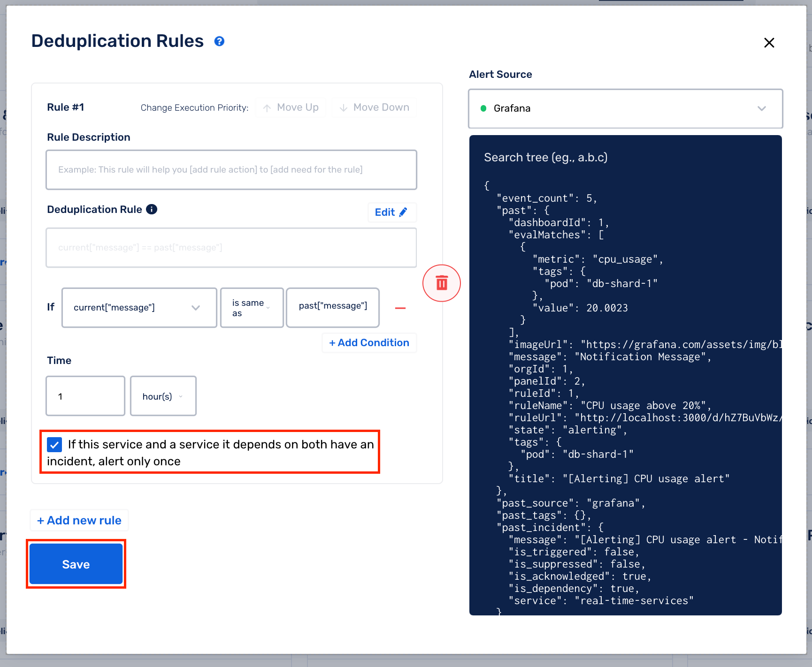Click the "service": "real-time-services" line
Image resolution: width=812 pixels, height=667 pixels.
601,601
